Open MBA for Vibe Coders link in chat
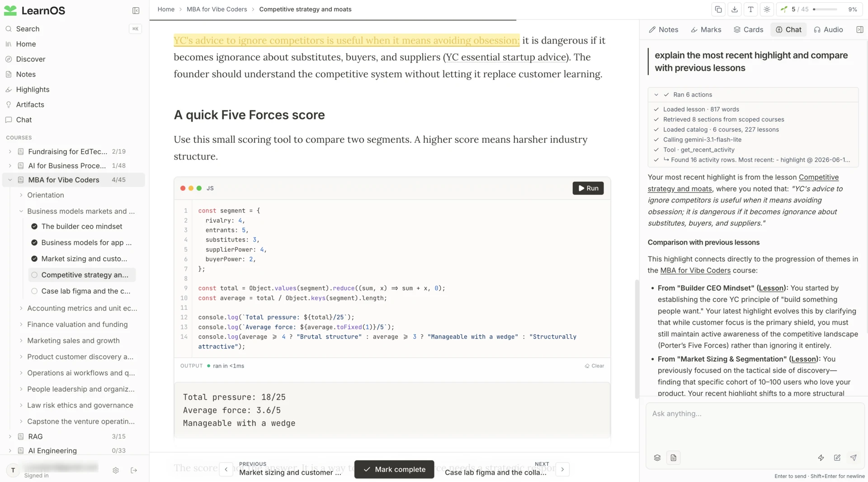The image size is (868, 482). [695, 270]
